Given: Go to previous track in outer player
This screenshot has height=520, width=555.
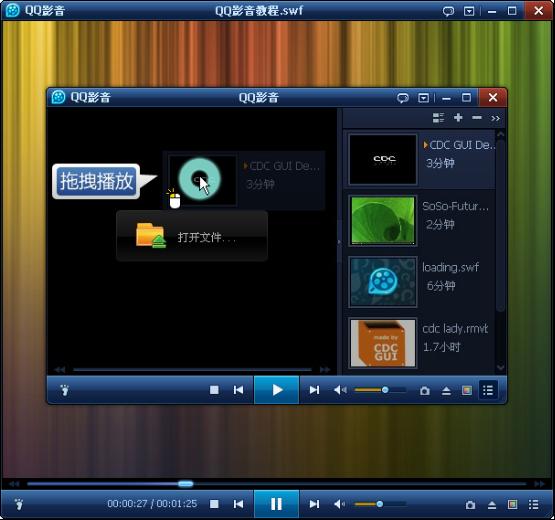Looking at the screenshot, I should tap(239, 504).
